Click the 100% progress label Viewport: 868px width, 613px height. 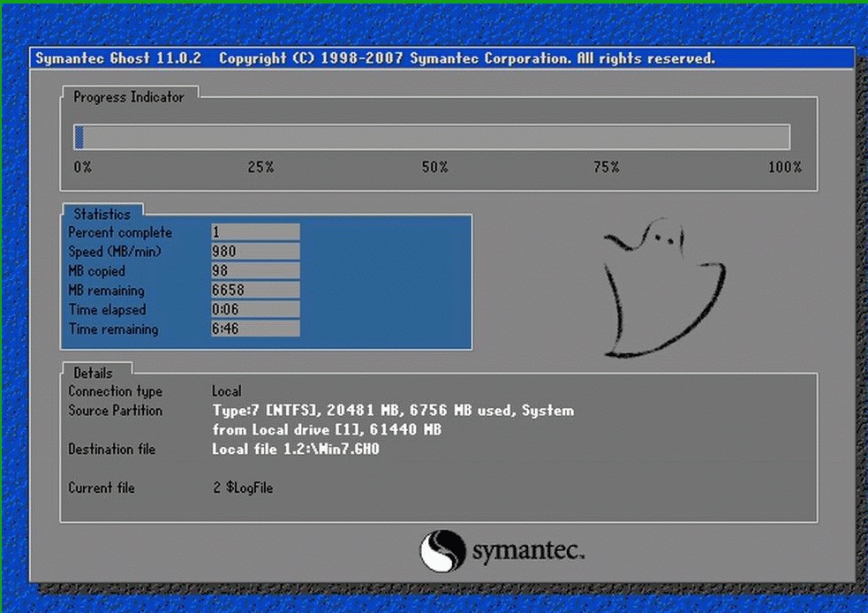tap(784, 167)
